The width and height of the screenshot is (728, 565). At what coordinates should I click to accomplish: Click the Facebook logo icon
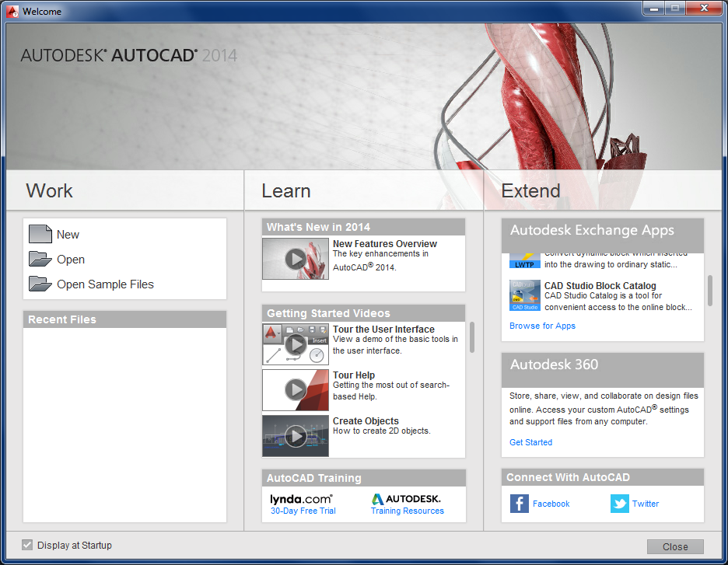(x=519, y=504)
